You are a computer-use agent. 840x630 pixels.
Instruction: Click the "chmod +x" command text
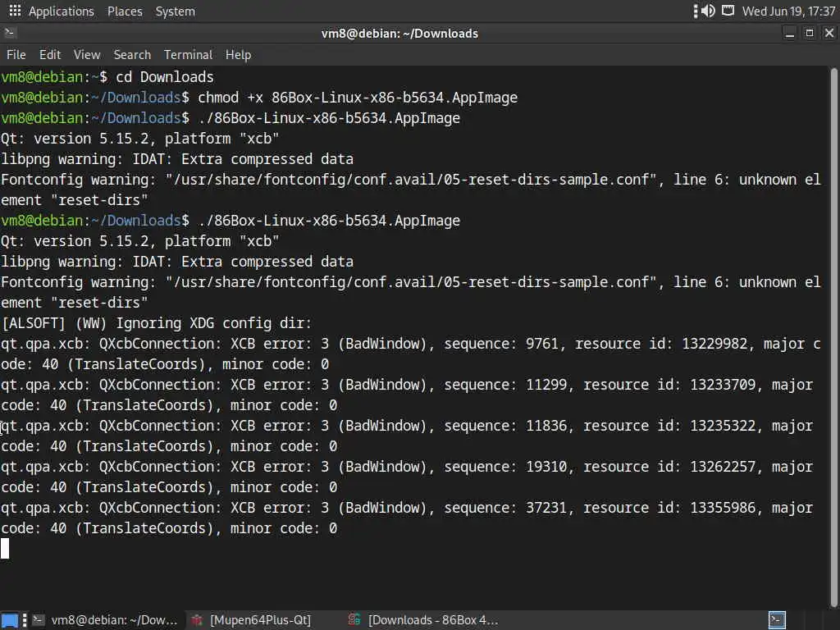tap(231, 98)
